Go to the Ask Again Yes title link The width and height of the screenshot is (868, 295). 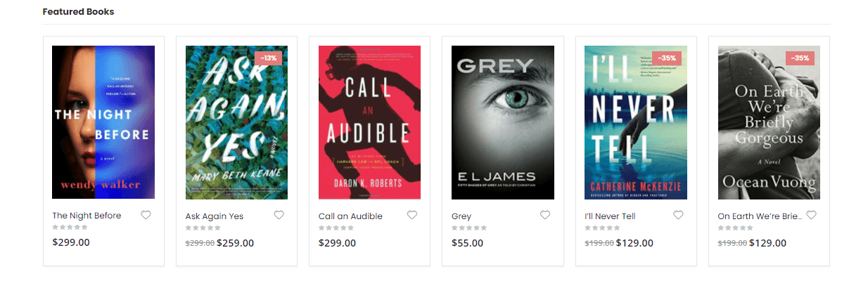tap(215, 216)
